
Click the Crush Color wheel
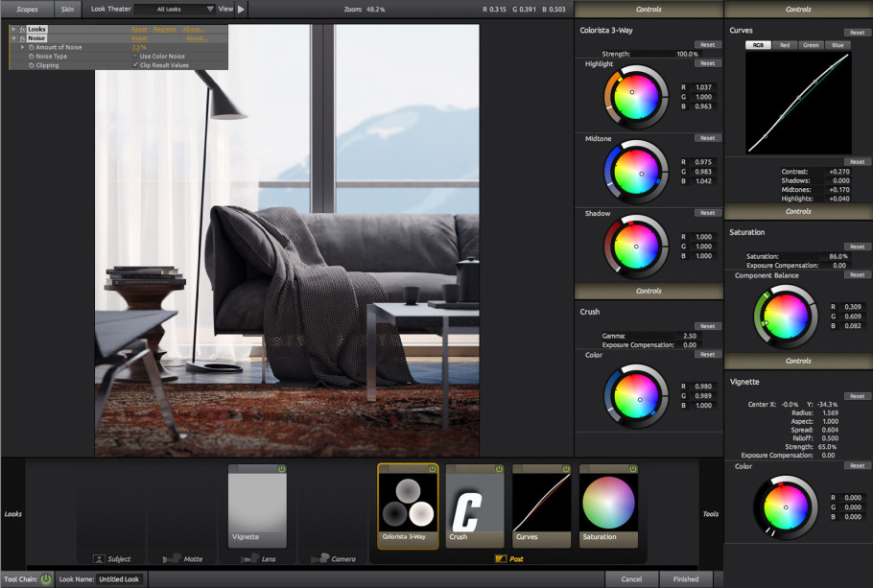[636, 396]
